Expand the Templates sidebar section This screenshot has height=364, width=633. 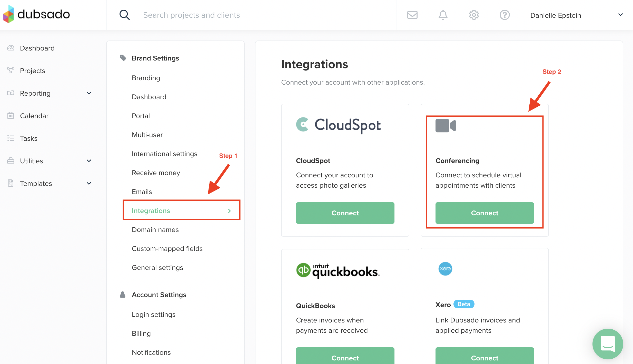click(89, 183)
